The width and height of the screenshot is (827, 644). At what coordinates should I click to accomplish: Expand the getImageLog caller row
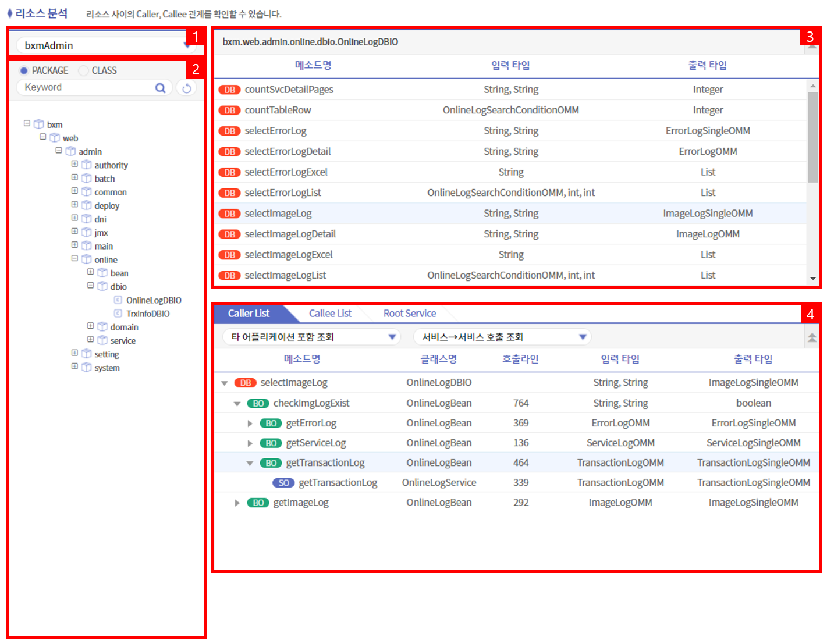(x=237, y=503)
